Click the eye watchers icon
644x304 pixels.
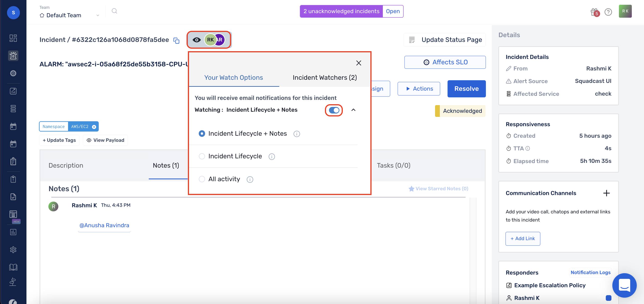click(197, 40)
